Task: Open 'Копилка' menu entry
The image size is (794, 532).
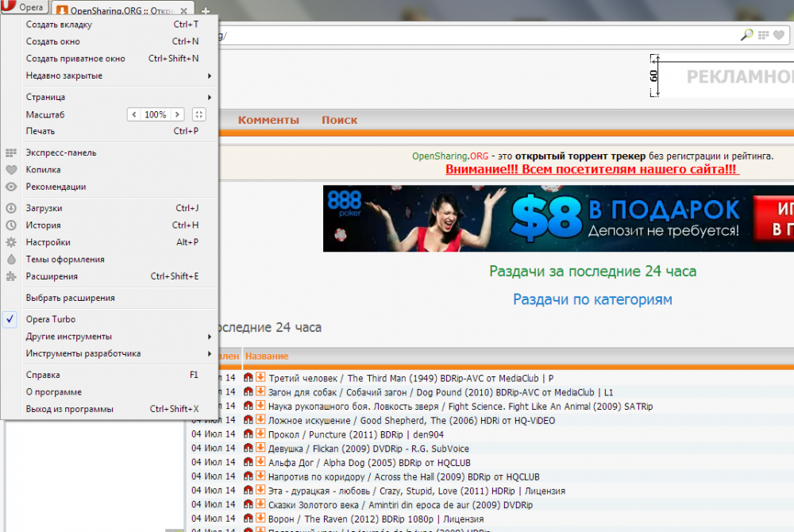Action: click(x=110, y=170)
